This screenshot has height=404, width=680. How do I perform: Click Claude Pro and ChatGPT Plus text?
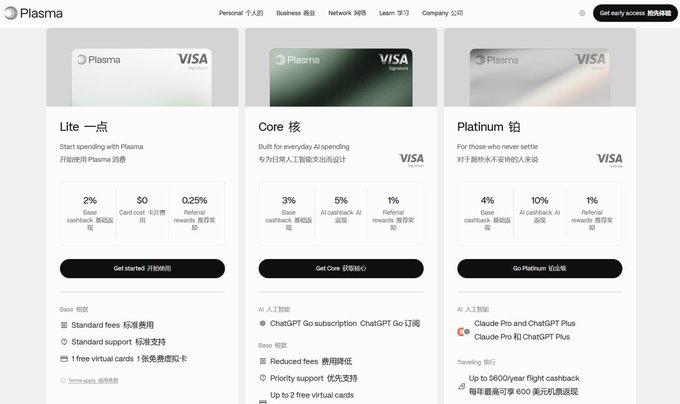[x=525, y=323]
